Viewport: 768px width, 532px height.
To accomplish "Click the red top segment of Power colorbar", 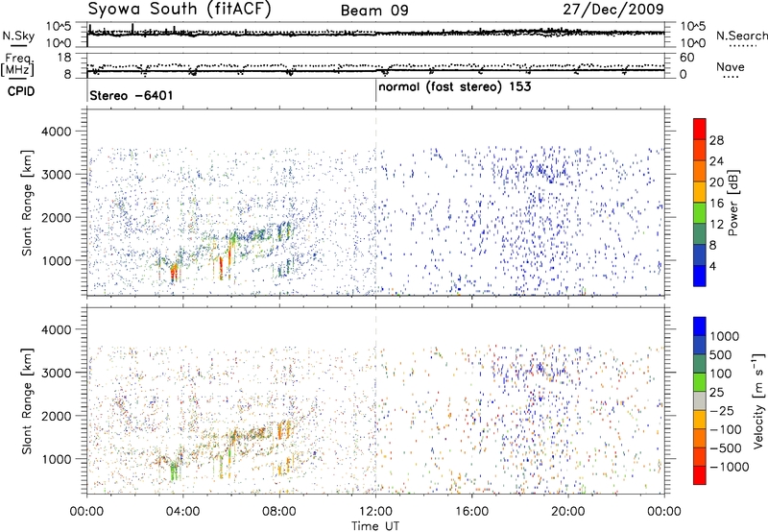I will tap(700, 130).
